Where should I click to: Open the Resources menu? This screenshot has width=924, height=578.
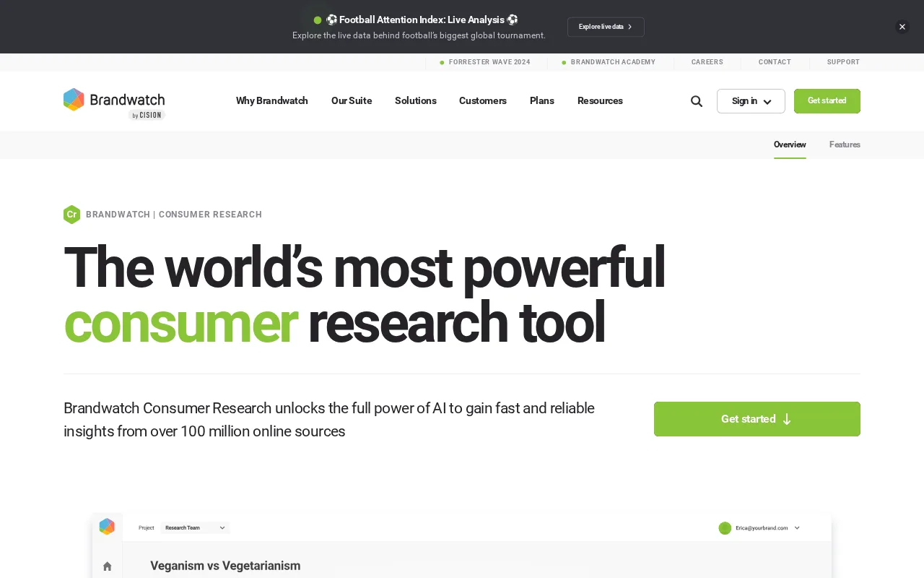pyautogui.click(x=600, y=100)
